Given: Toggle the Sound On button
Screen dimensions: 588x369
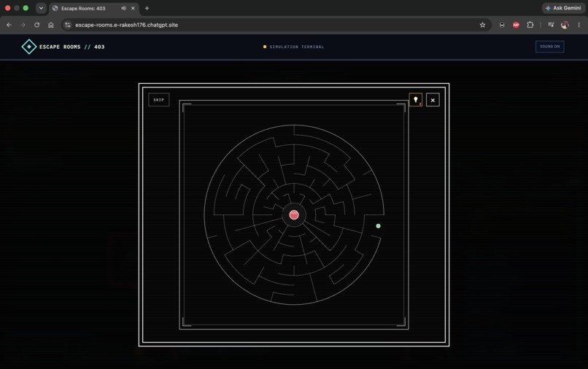Looking at the screenshot, I should [x=550, y=47].
